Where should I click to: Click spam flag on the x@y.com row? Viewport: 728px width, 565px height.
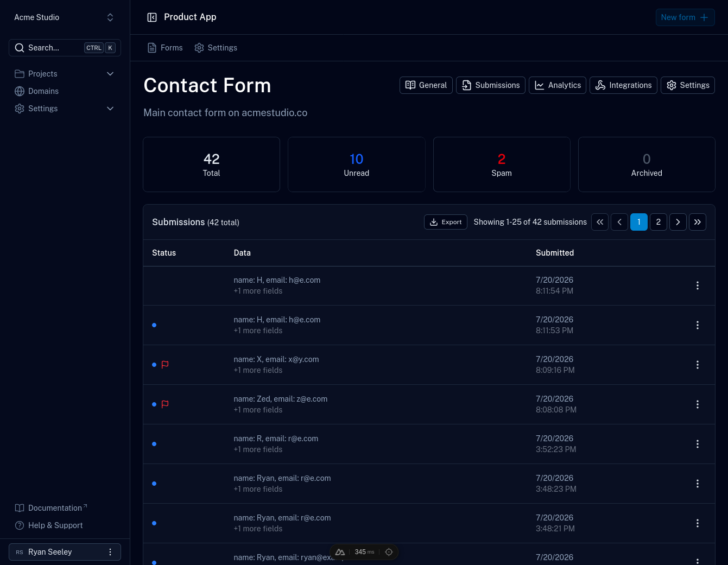(x=165, y=365)
